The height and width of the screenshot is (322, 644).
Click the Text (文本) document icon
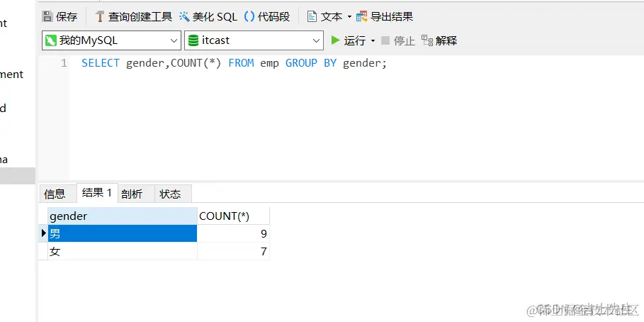coord(312,16)
